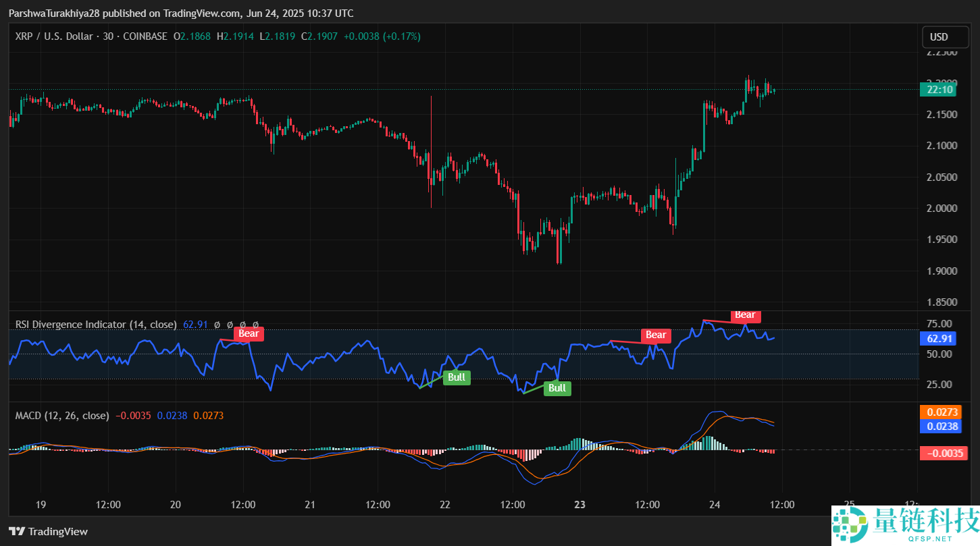Click the MACD (12, 26, close) legend label
This screenshot has height=546, width=980.
click(x=61, y=416)
